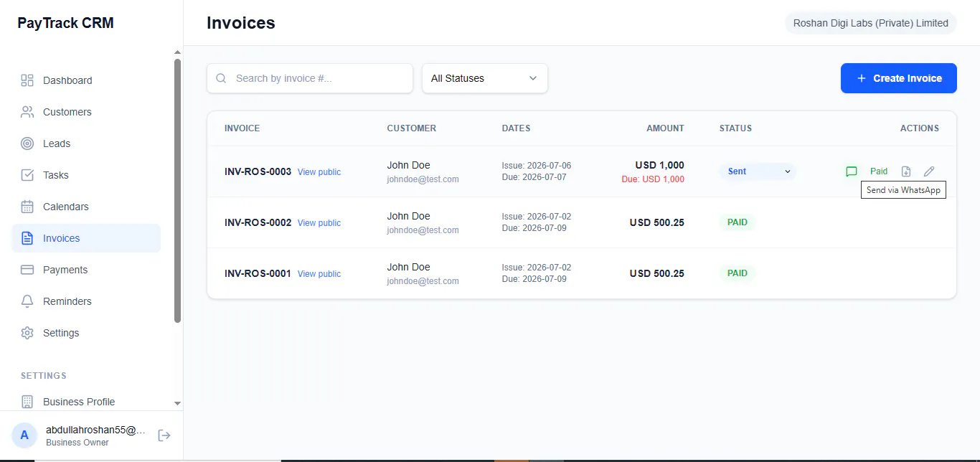Viewport: 980px width, 462px height.
Task: Send INV-ROS-0003 via WhatsApp icon
Action: tap(852, 171)
